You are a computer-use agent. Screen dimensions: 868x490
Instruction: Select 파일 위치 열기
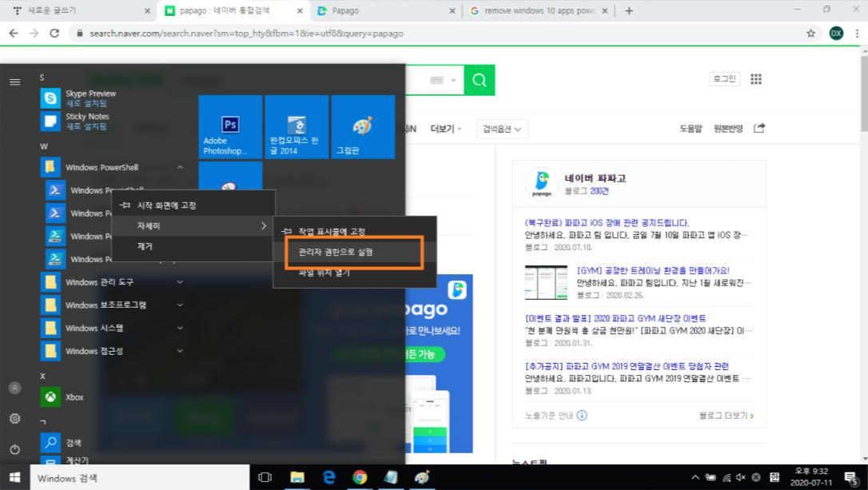pyautogui.click(x=355, y=273)
